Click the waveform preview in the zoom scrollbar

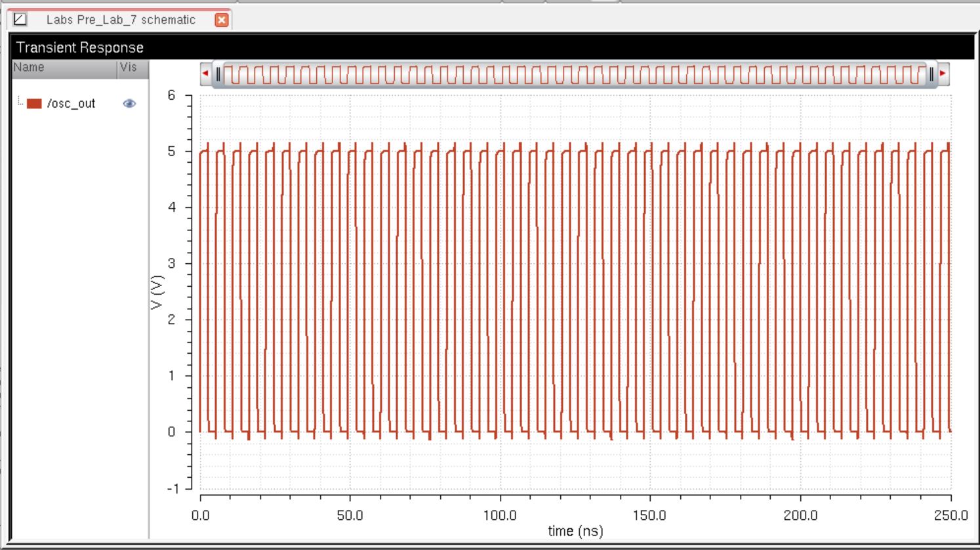[574, 74]
